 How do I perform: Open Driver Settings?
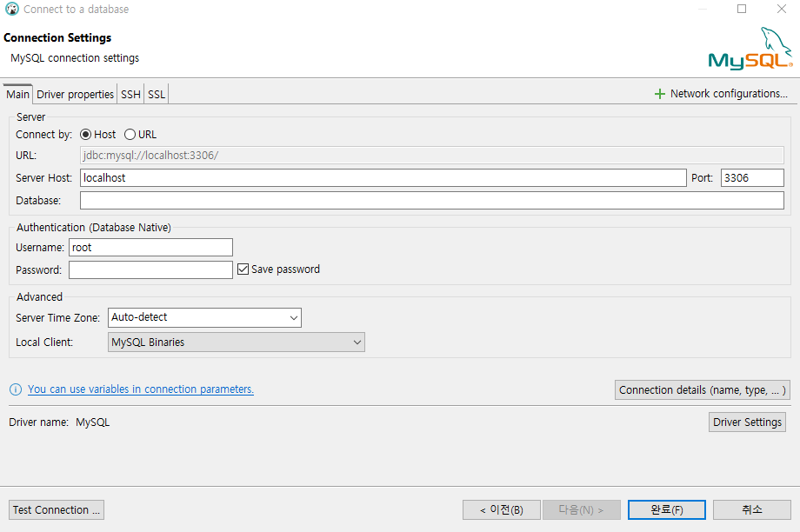(747, 422)
